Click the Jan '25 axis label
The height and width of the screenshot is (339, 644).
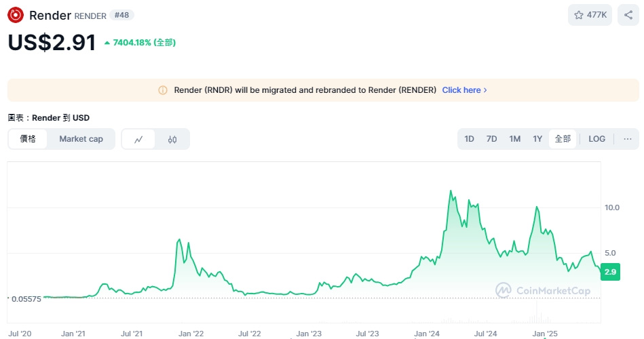coord(545,334)
